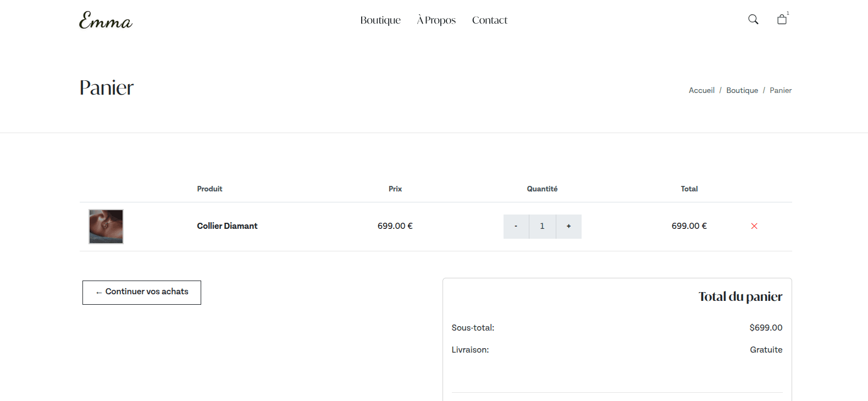Click the Panier breadcrumb item
The width and height of the screenshot is (868, 401).
780,90
